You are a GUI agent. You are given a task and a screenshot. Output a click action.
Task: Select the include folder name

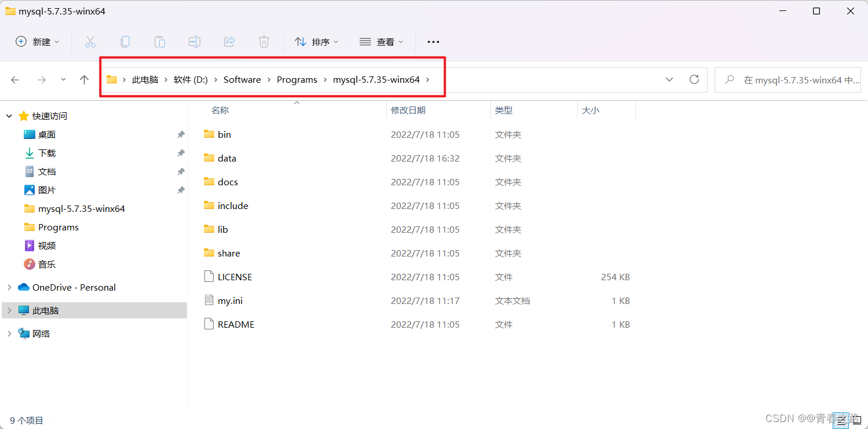click(x=233, y=206)
